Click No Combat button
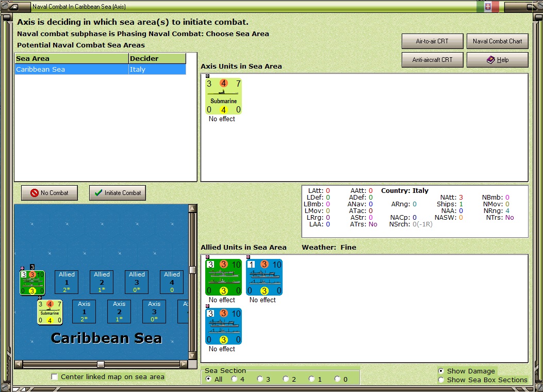 [50, 193]
